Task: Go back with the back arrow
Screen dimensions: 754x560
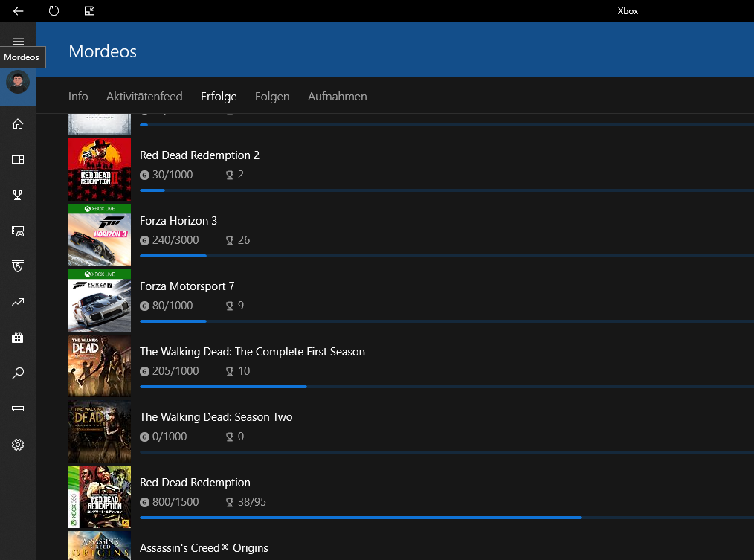Action: 19,10
